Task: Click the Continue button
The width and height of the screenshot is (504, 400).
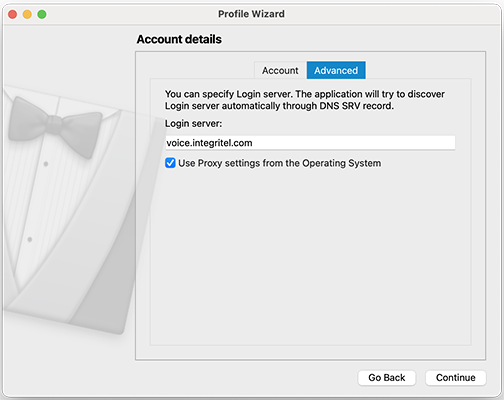Action: 456,378
